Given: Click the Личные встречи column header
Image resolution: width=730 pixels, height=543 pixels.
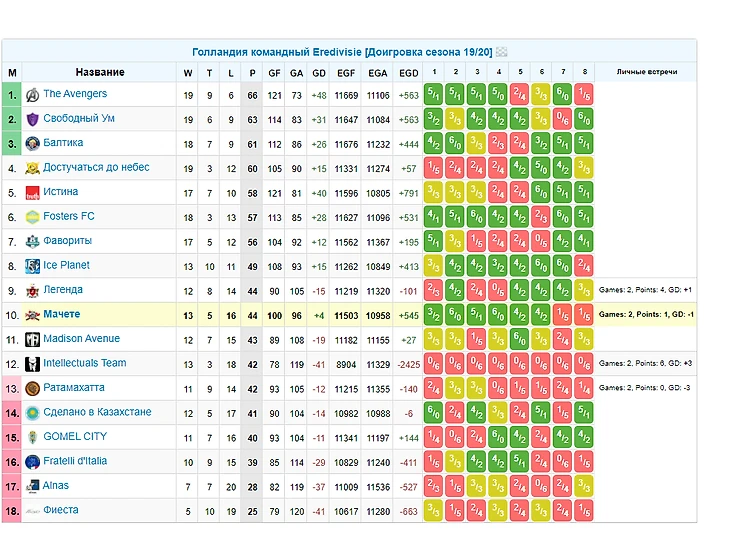Looking at the screenshot, I should pyautogui.click(x=646, y=73).
